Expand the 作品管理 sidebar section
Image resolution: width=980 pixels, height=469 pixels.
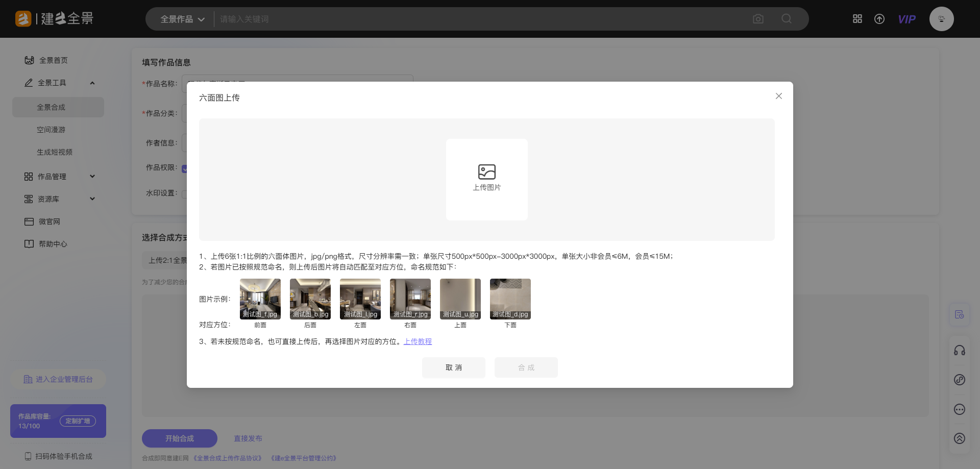92,177
